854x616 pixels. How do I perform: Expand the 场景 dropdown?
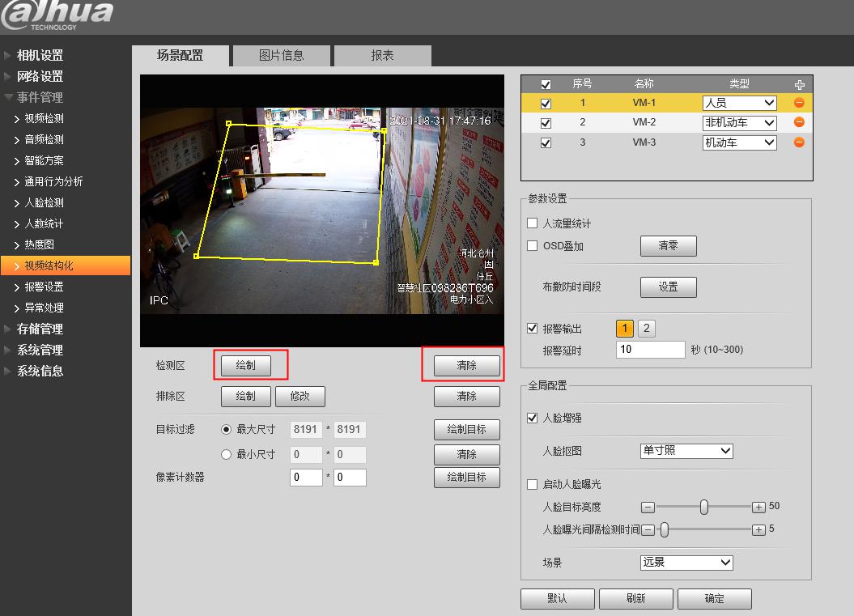pos(686,563)
